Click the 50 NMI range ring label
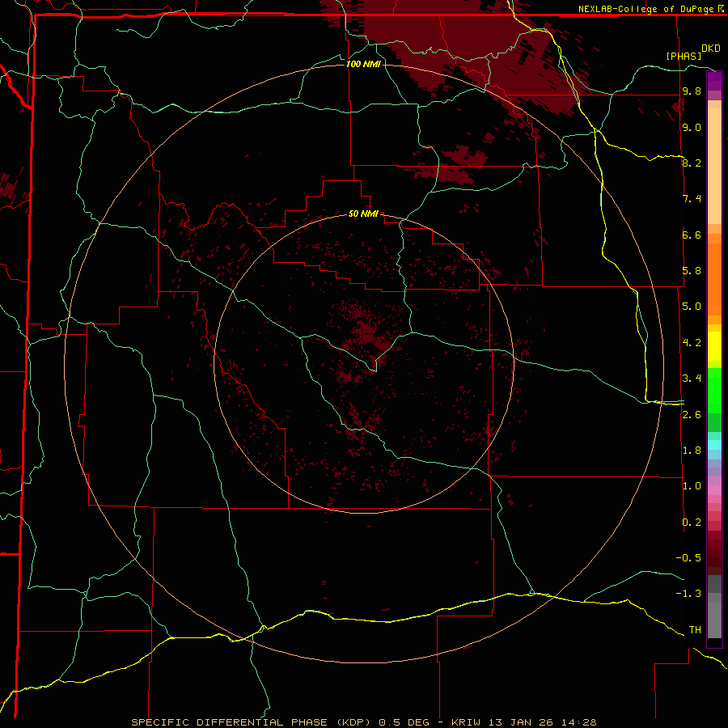728x728 pixels. click(x=363, y=214)
